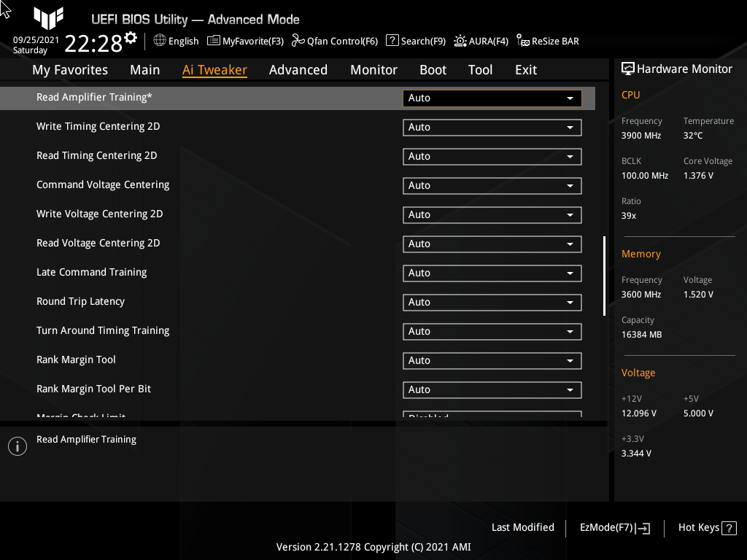Expand Round Trip Latency dropdown
Screen dimensions: 747x560
pos(492,303)
